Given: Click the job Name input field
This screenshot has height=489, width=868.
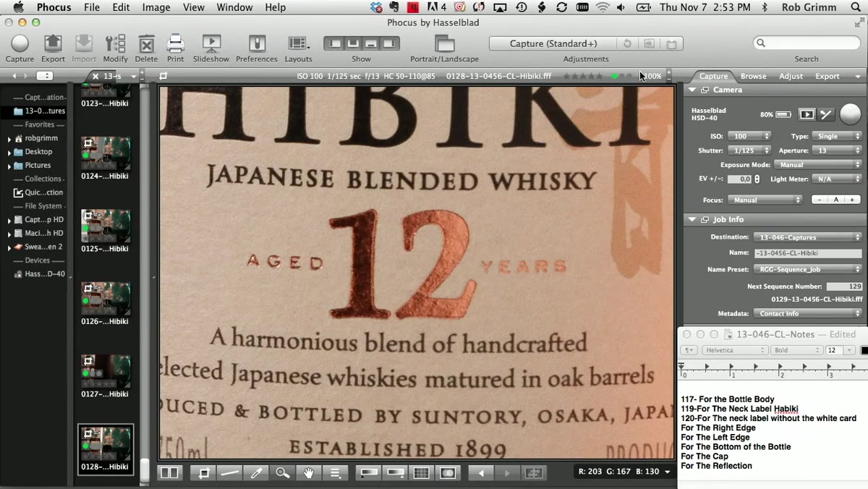Looking at the screenshot, I should [x=807, y=253].
